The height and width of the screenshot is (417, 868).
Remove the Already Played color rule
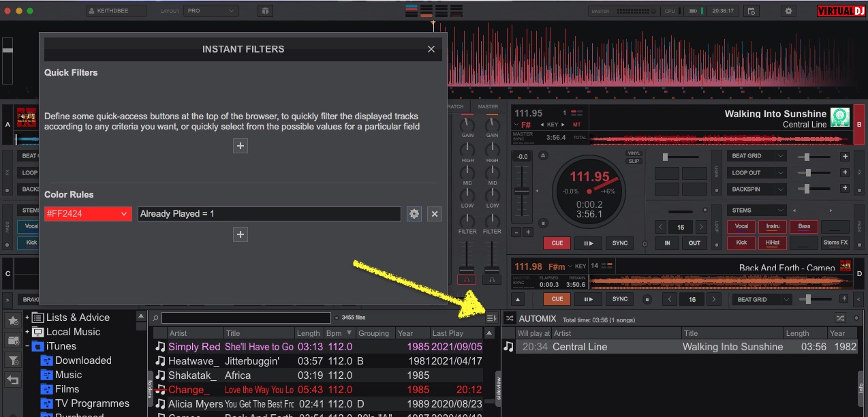435,214
